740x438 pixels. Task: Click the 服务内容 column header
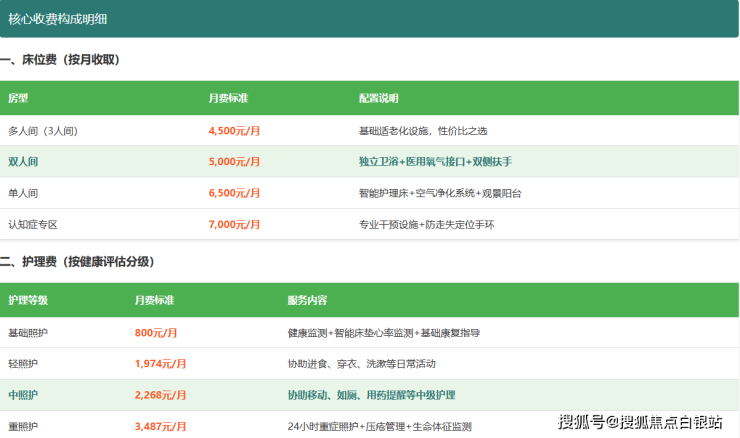pyautogui.click(x=307, y=300)
